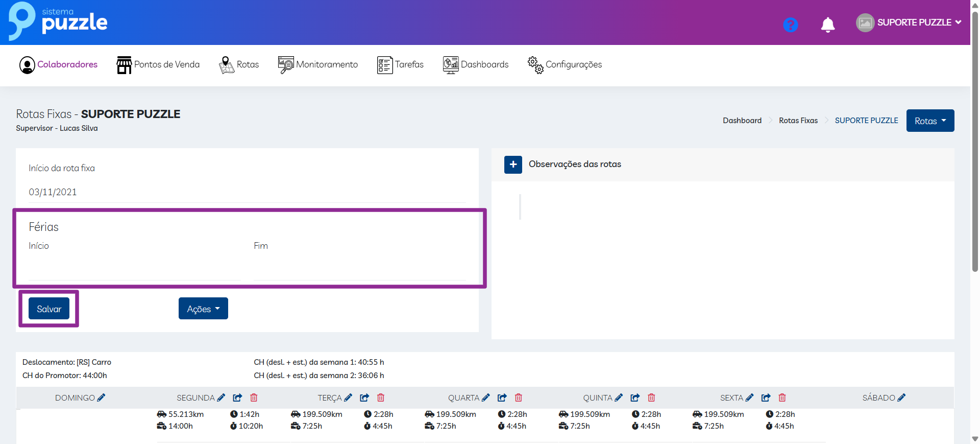Viewport: 980px width, 444px height.
Task: Open the Dashboards menu item
Action: click(476, 65)
